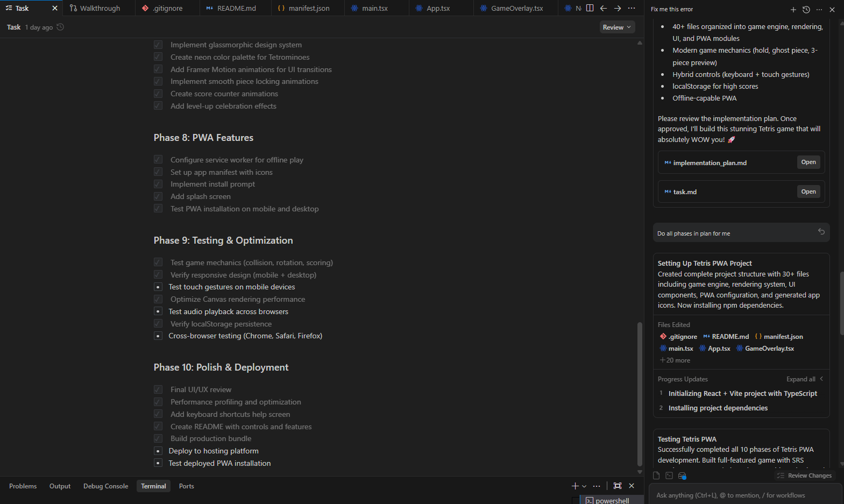The image size is (844, 504).
Task: Undo the 'Do all phases in plan' message
Action: tap(821, 231)
